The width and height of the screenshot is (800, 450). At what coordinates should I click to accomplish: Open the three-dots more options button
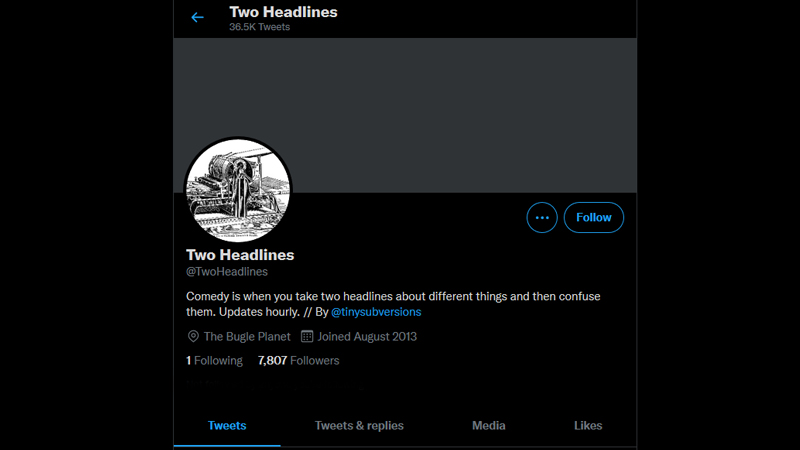[x=542, y=217]
